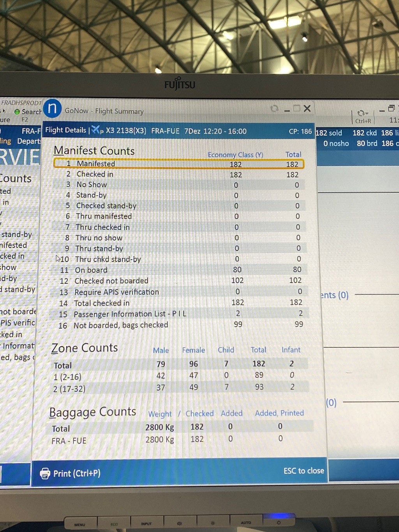Screen dimensions: 399x532
Task: Click the restore window icon of background window
Action: 391,109
